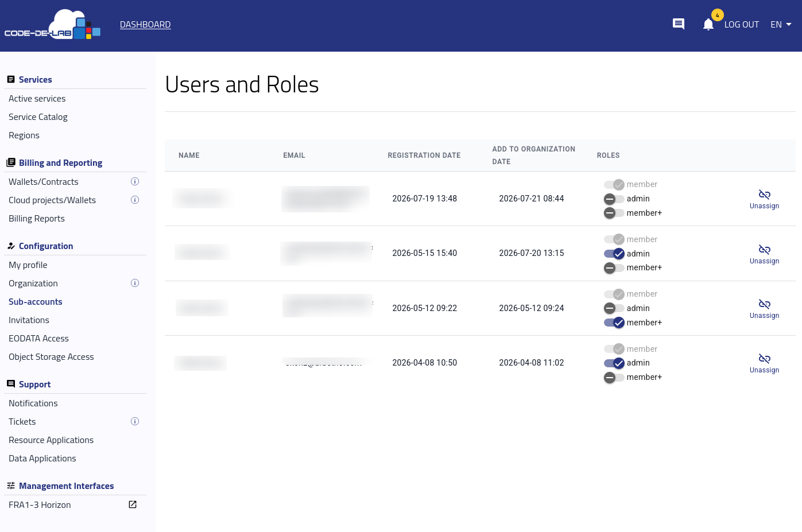Open Data Applications
Screen dimensions: 802x532
point(42,459)
